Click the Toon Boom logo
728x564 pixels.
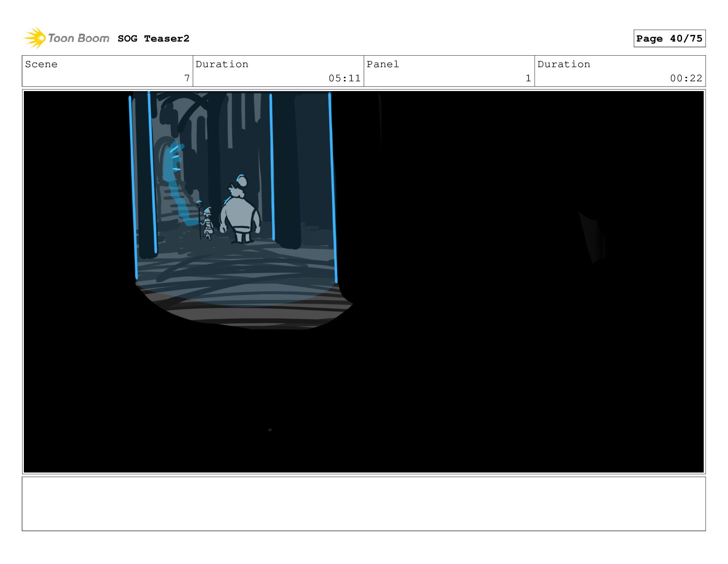pyautogui.click(x=67, y=38)
